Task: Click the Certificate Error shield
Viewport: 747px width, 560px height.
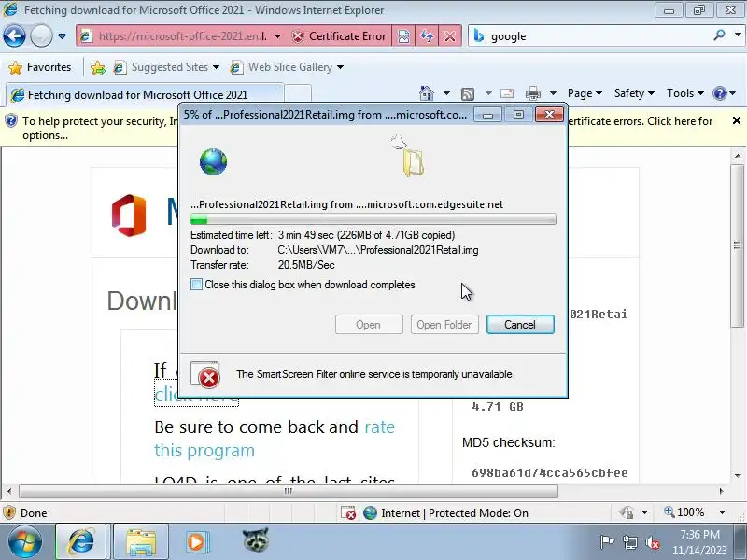Action: 298,36
